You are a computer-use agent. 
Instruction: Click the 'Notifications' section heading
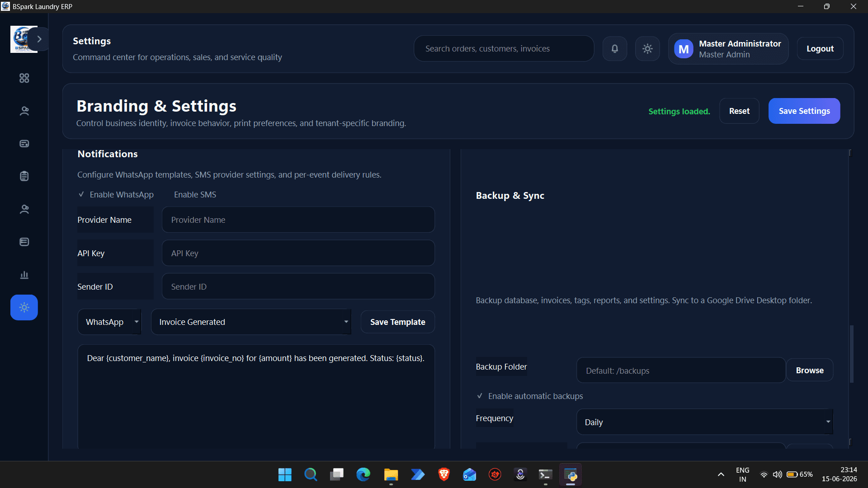pos(108,154)
